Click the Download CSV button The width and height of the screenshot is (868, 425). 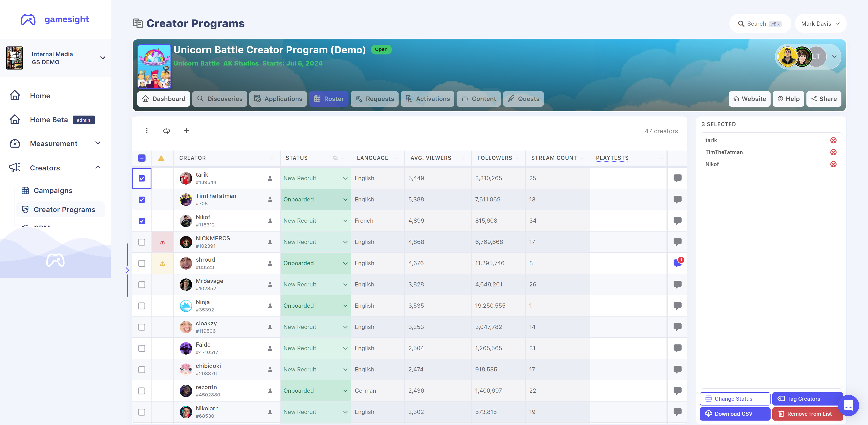pyautogui.click(x=734, y=413)
